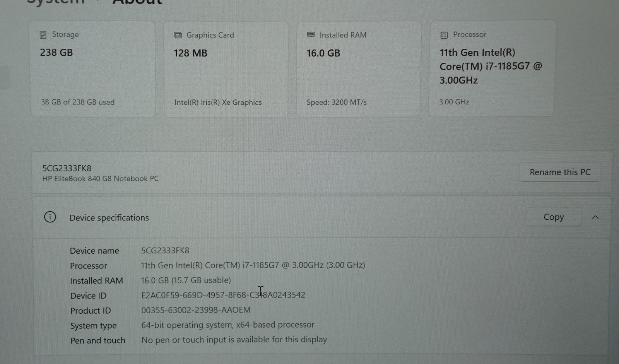The height and width of the screenshot is (364, 619).
Task: Click the Processor chip icon
Action: [x=444, y=35]
